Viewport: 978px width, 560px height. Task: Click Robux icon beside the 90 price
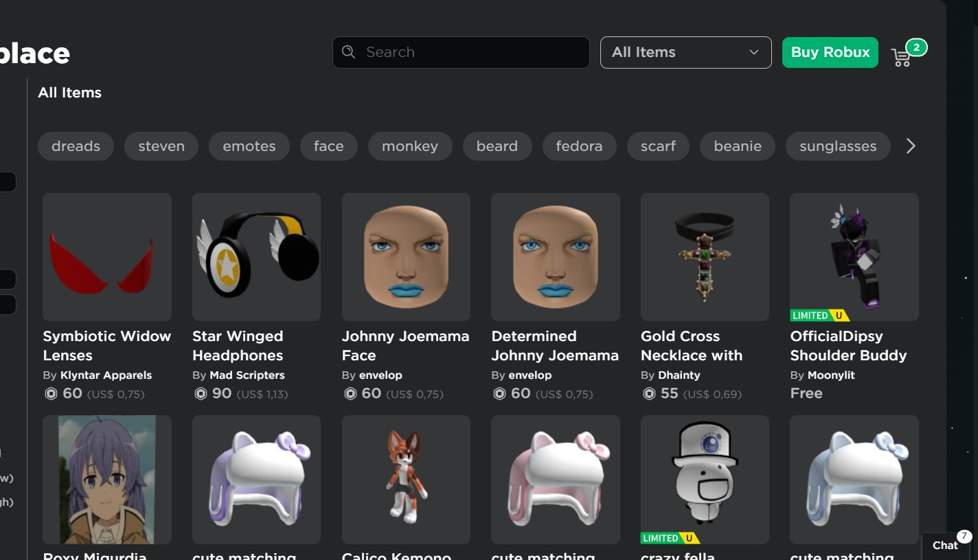(x=201, y=394)
